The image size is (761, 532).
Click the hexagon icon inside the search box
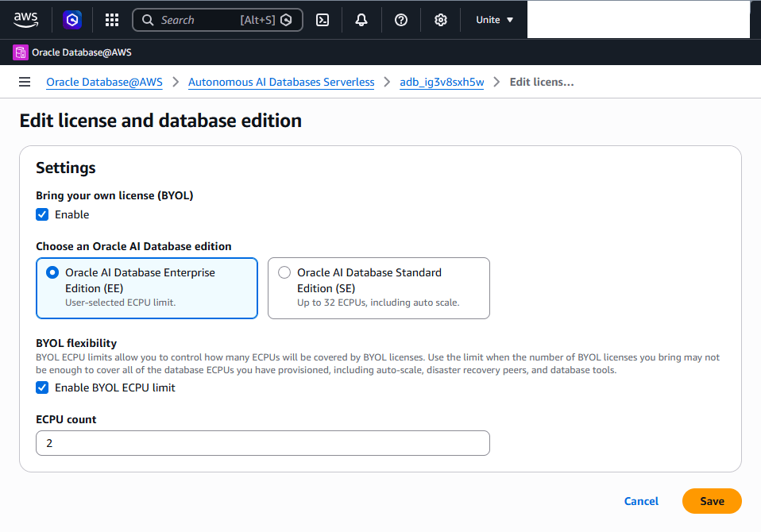pos(286,20)
